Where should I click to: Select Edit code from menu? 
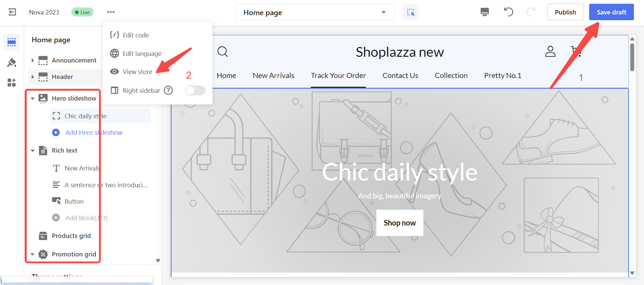click(x=136, y=35)
